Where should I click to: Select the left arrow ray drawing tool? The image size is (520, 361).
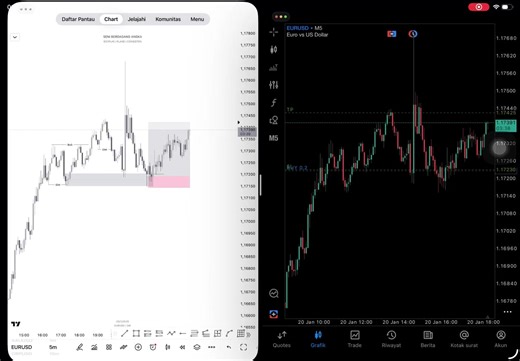[x=183, y=333]
